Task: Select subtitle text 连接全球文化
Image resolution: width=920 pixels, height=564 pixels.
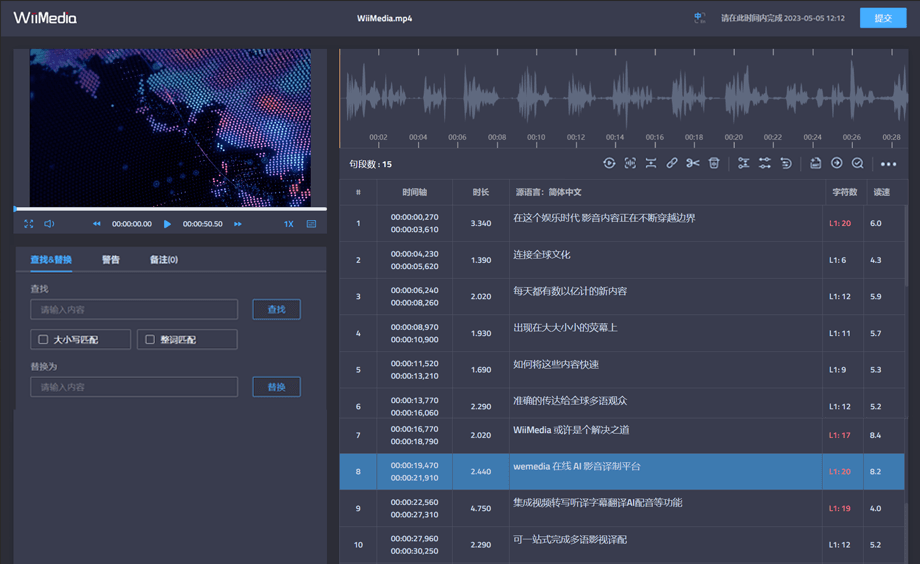Action: point(542,255)
